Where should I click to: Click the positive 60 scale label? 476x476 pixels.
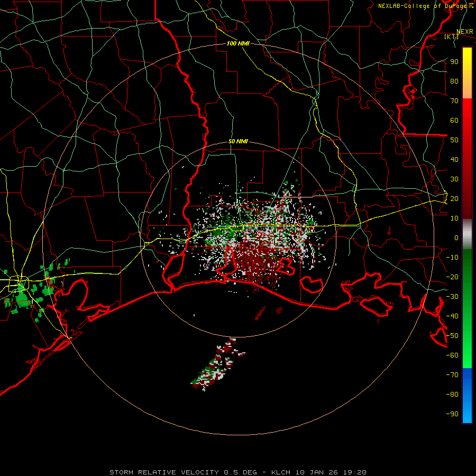(x=454, y=120)
